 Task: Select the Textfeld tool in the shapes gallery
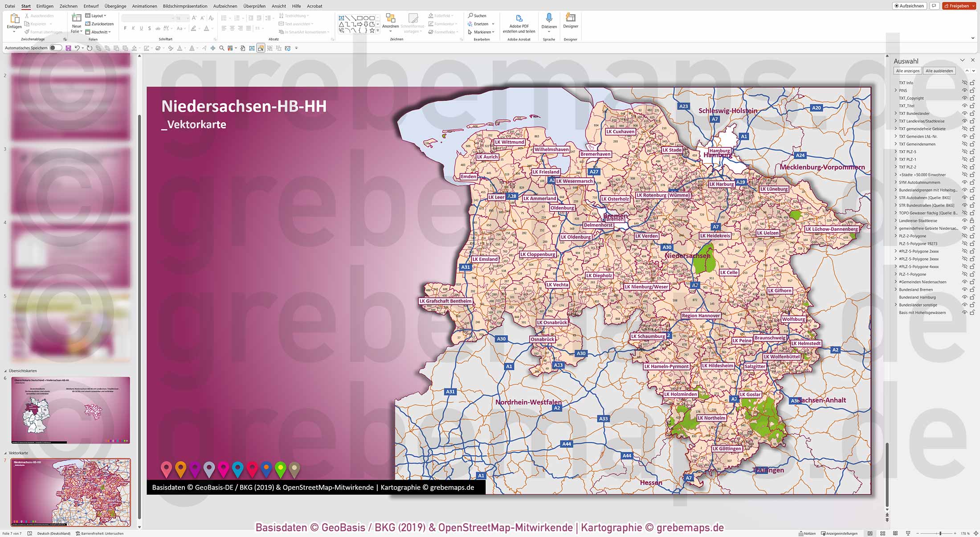coord(341,17)
